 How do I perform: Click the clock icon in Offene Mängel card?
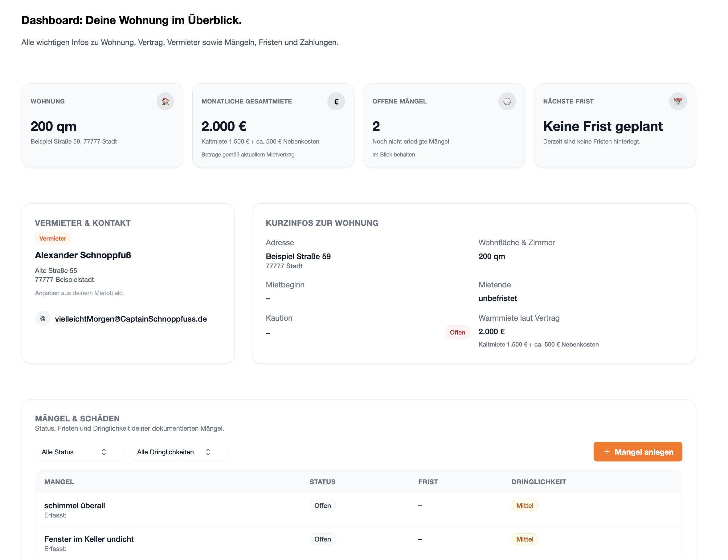(507, 101)
